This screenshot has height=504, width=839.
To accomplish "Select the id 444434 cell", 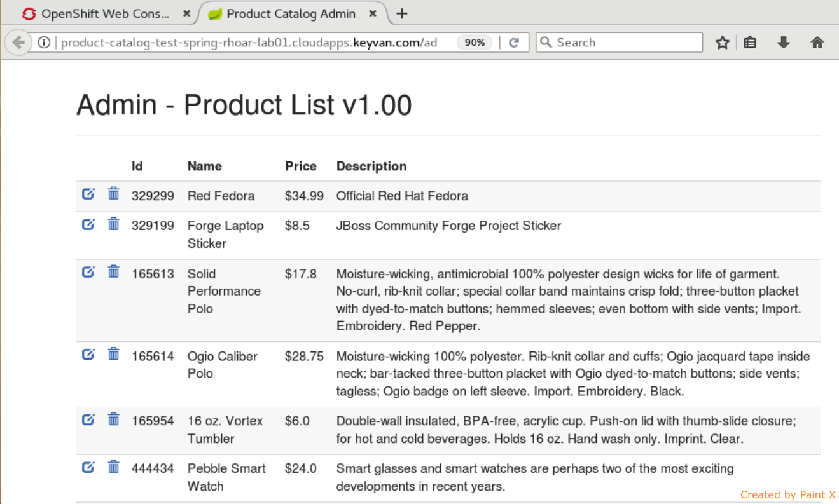I will [x=153, y=468].
